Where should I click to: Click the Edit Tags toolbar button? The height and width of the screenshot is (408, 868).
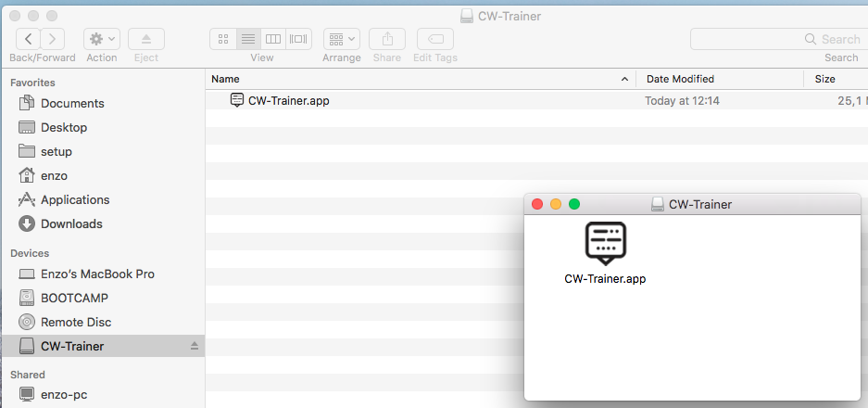(x=435, y=39)
